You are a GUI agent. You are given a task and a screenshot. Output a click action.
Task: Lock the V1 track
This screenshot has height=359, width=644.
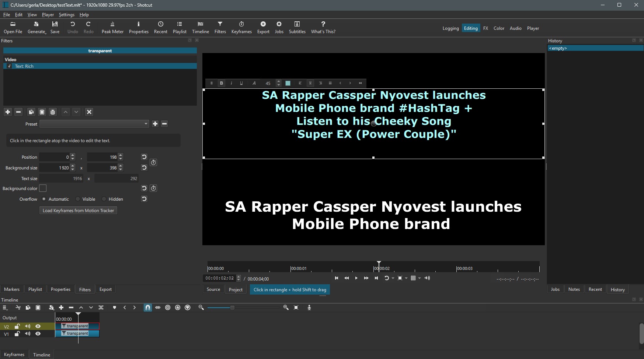pyautogui.click(x=17, y=334)
